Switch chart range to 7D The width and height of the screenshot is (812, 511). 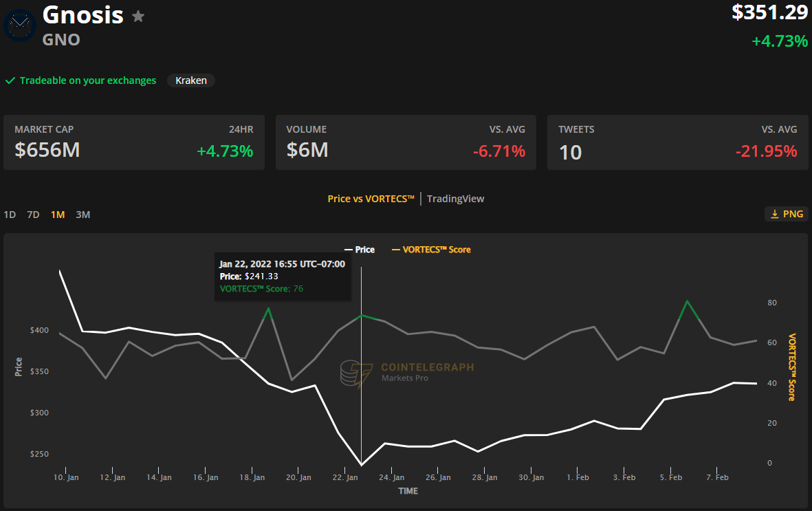point(33,215)
